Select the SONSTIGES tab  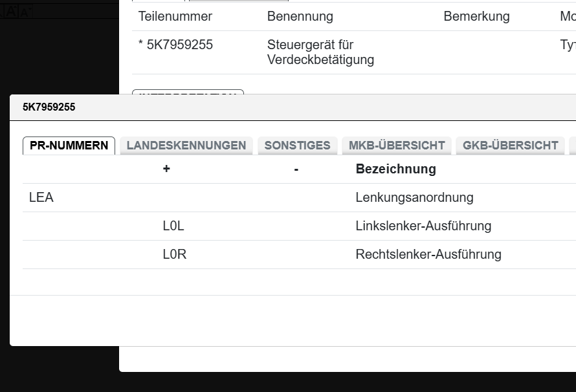pyautogui.click(x=297, y=146)
